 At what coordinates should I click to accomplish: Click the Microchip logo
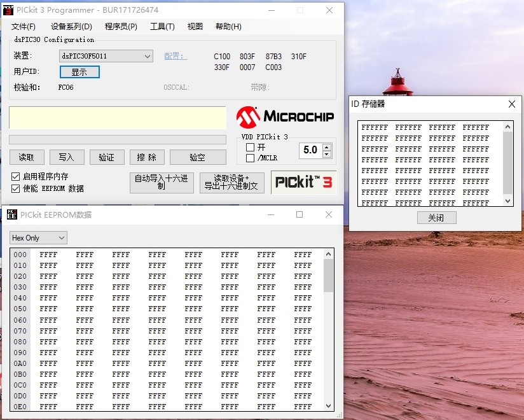[285, 117]
